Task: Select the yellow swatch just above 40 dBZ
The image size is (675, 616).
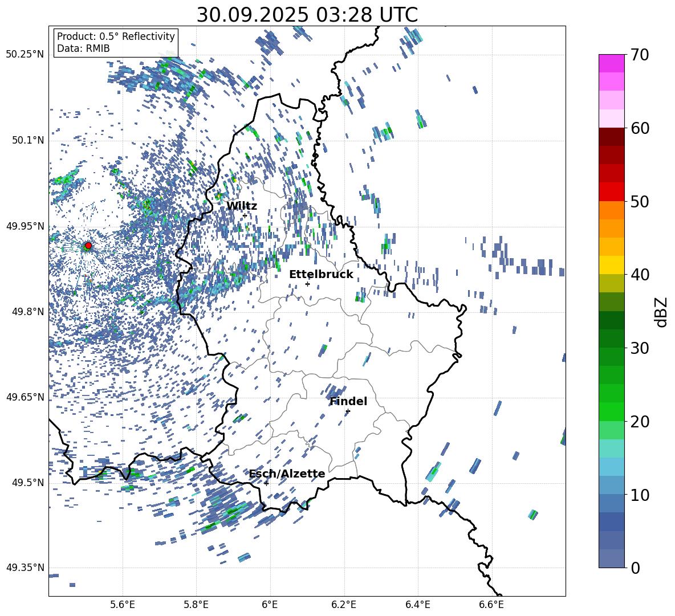Action: [612, 265]
